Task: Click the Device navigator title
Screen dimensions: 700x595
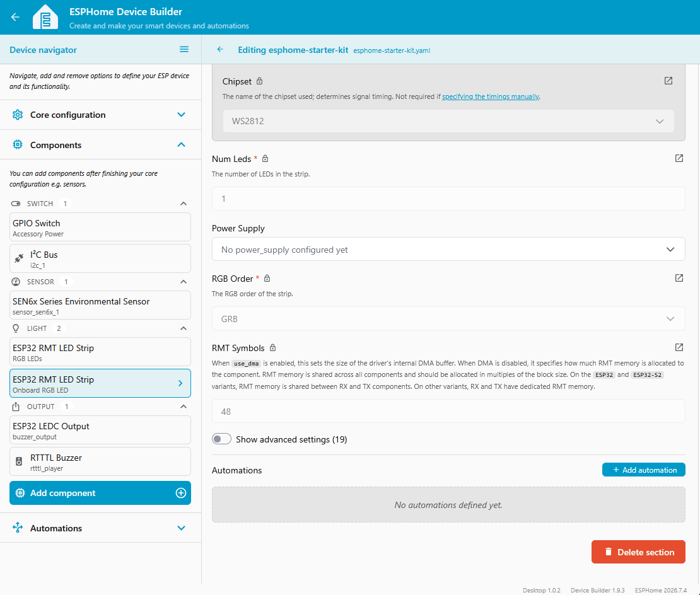Action: coord(44,50)
